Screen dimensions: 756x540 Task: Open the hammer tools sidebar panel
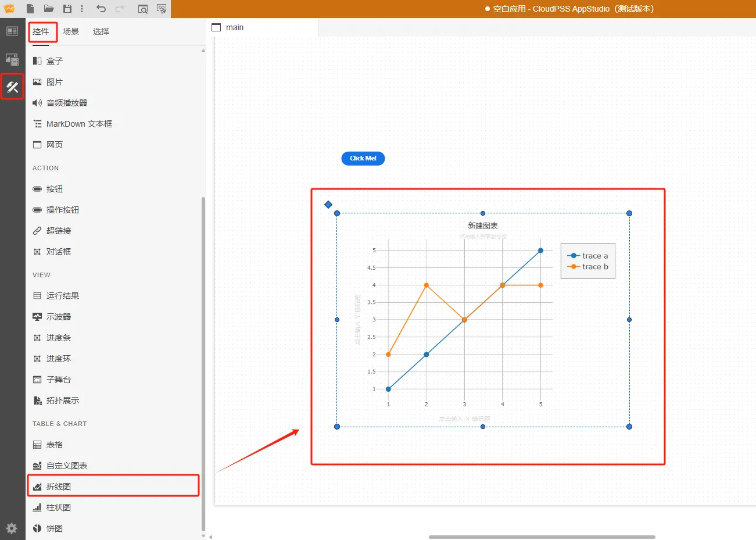coord(12,87)
